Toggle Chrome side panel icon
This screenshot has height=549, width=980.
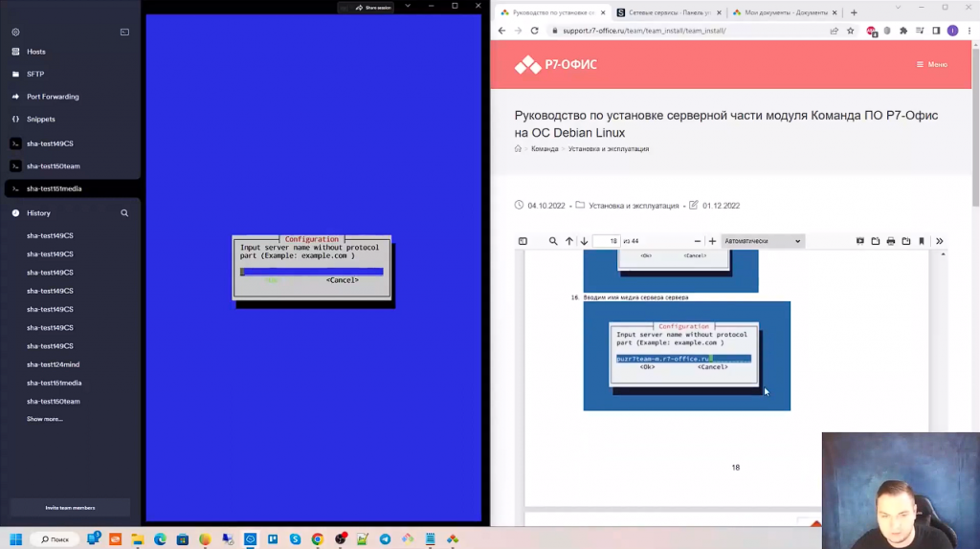pyautogui.click(x=936, y=31)
